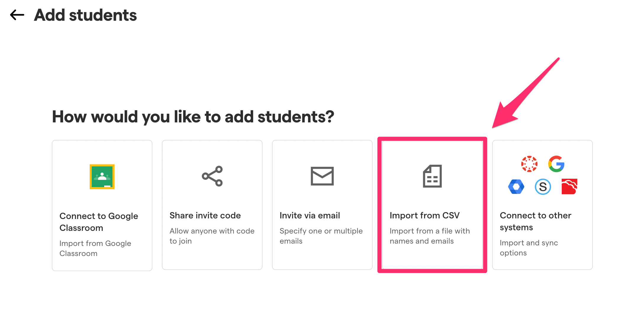Open Connect to other systems option

(542, 205)
